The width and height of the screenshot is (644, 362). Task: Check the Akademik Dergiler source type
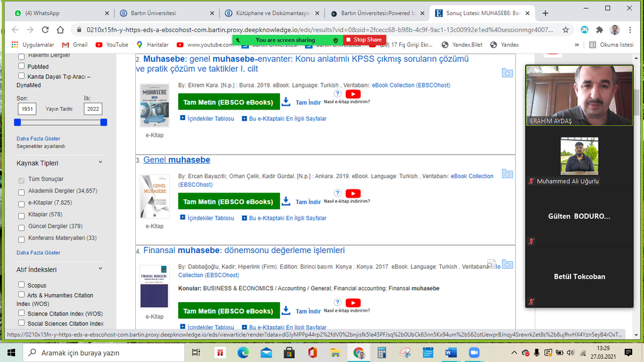22,191
